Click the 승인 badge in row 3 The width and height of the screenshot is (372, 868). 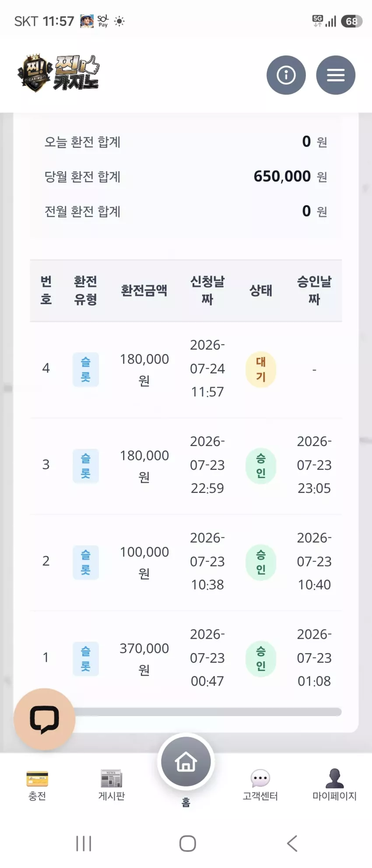click(261, 466)
